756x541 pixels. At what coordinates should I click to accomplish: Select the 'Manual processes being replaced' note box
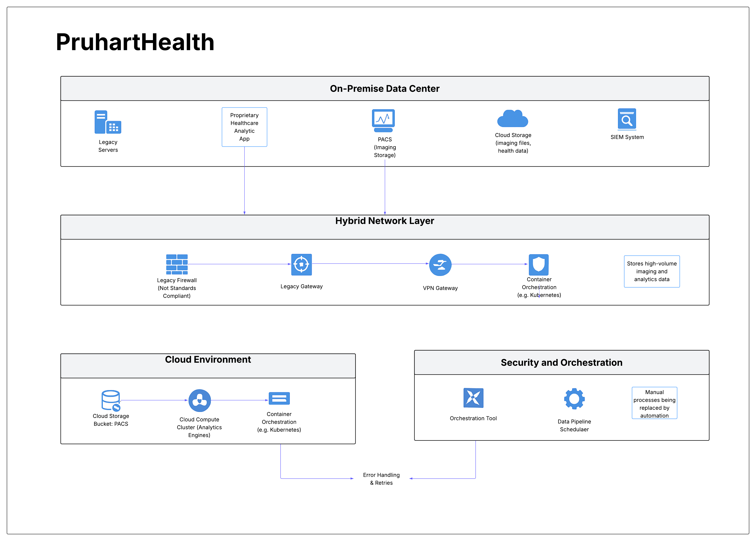(x=654, y=403)
